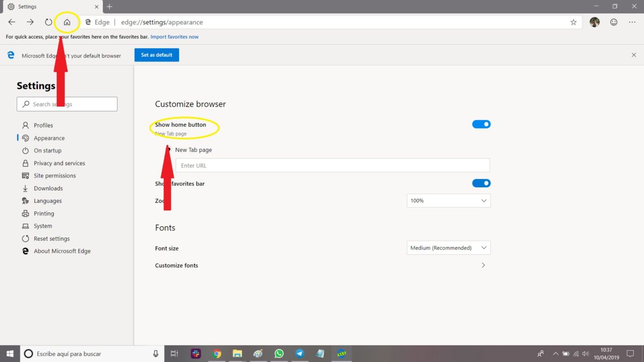Star this page as a favorite

[x=573, y=23]
